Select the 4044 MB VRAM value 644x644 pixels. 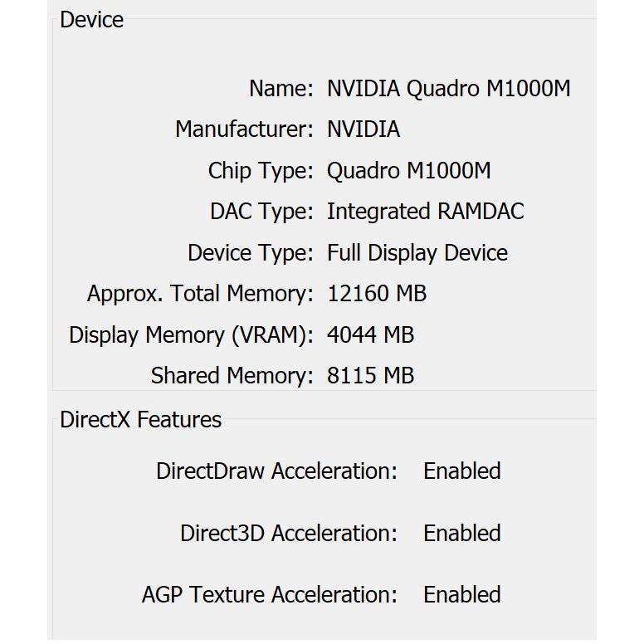click(x=370, y=335)
